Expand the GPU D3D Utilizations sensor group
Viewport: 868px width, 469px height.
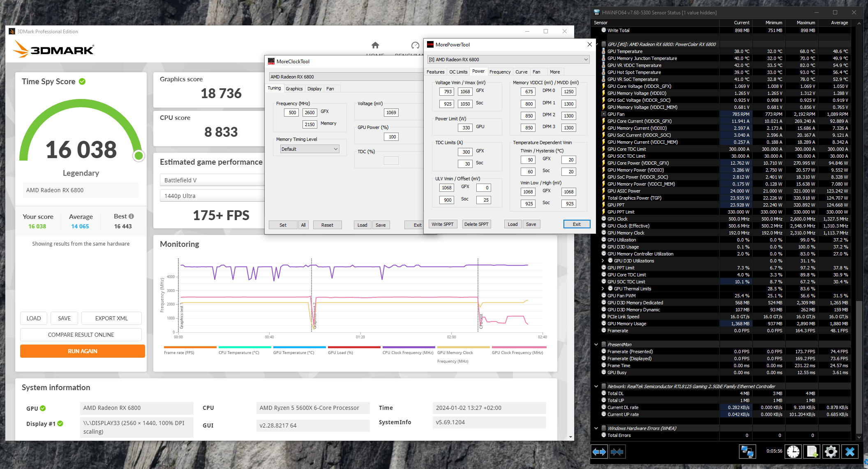tap(603, 261)
